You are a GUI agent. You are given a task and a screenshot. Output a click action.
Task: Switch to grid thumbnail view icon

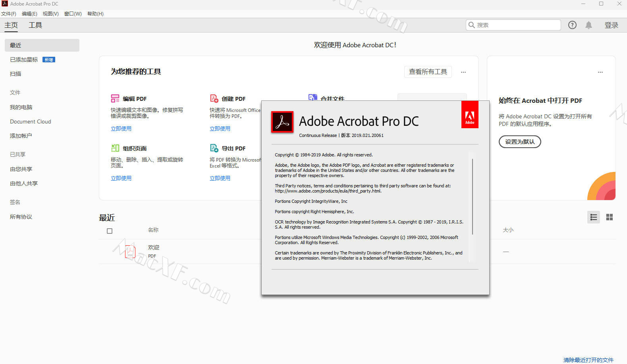(610, 217)
